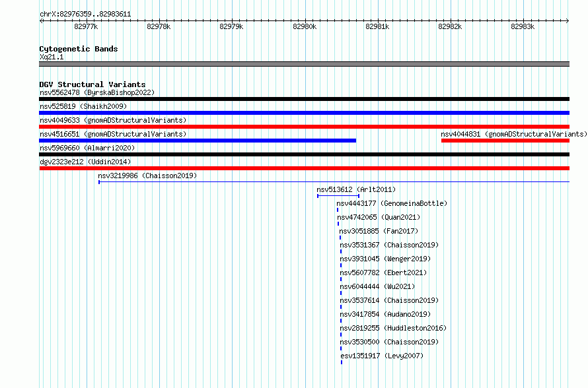Click the 82977k ruler label

(86, 26)
